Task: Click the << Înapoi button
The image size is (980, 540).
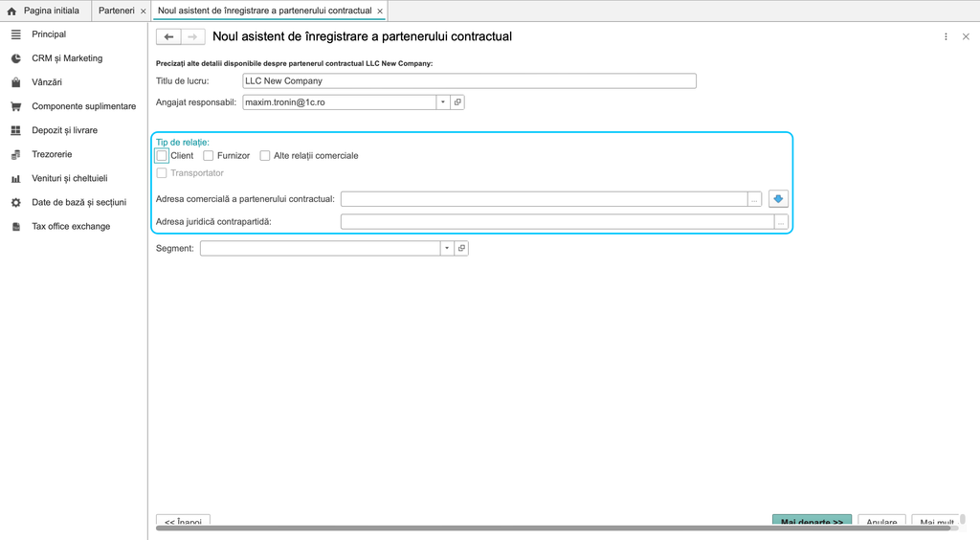Action: [x=183, y=521]
